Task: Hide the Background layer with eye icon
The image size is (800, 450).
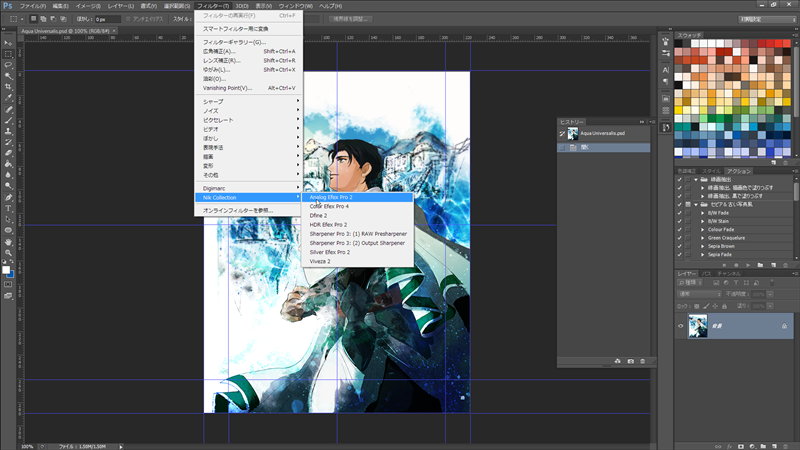Action: [680, 326]
